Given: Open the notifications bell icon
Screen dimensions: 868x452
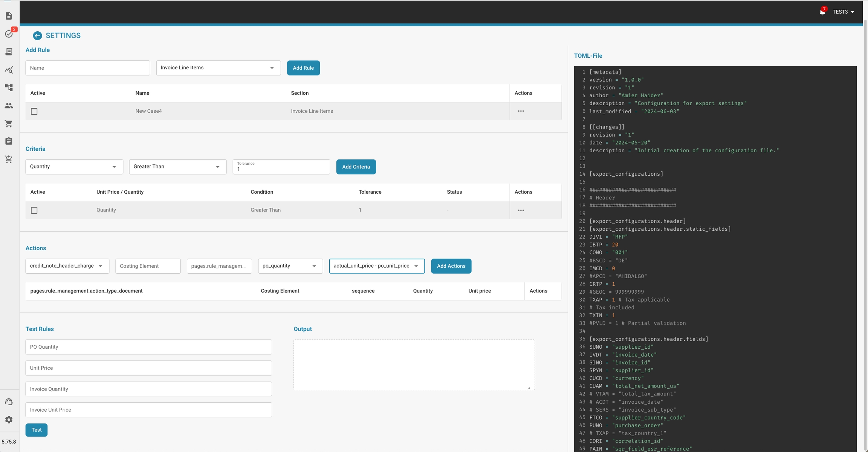Looking at the screenshot, I should pyautogui.click(x=822, y=12).
